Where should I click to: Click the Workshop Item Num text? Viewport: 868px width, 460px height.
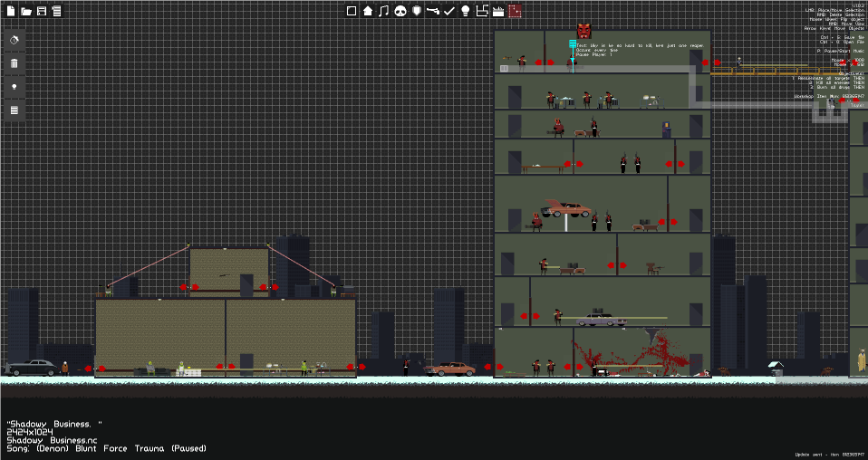pos(829,96)
